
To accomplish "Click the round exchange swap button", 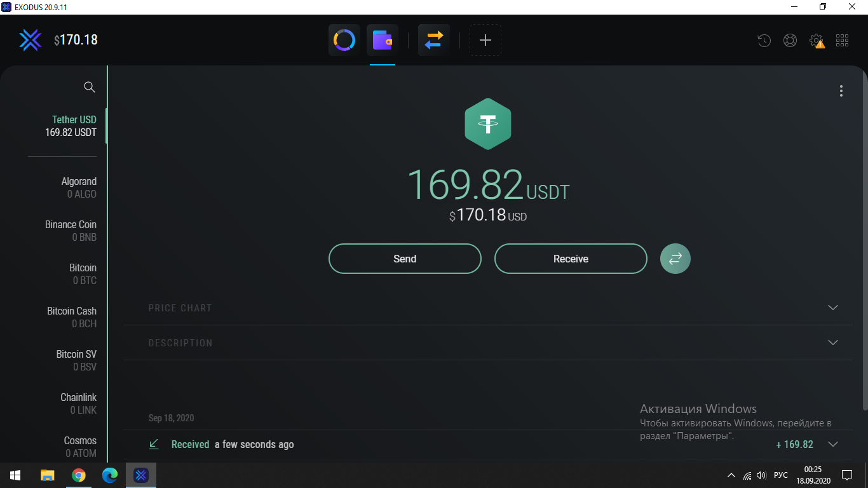I will pyautogui.click(x=675, y=259).
